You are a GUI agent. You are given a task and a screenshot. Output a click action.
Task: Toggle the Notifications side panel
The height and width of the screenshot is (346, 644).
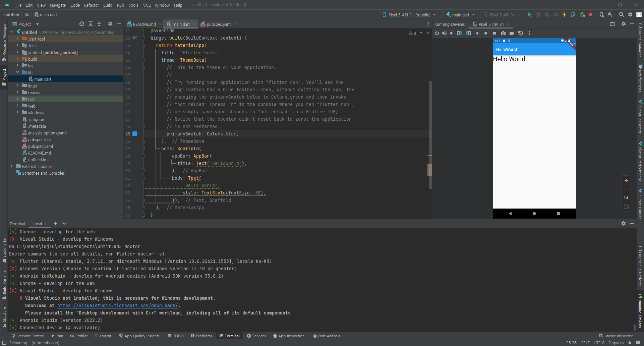[x=640, y=78]
